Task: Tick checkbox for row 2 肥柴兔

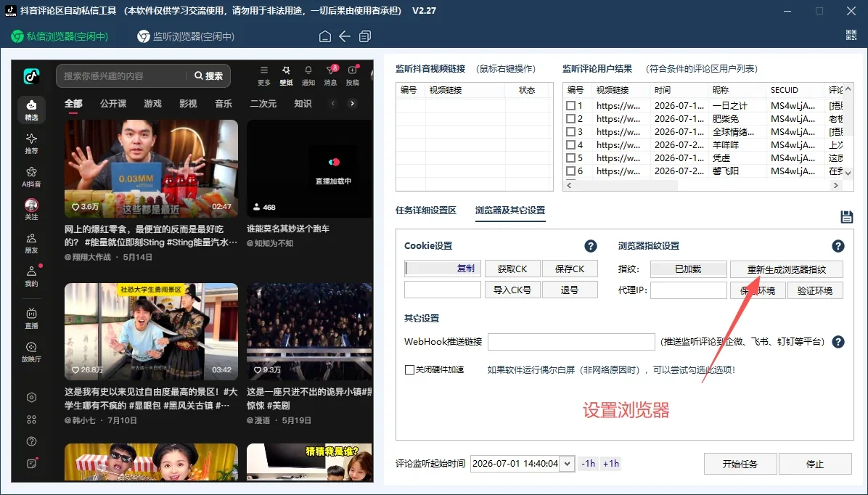Action: pos(570,118)
